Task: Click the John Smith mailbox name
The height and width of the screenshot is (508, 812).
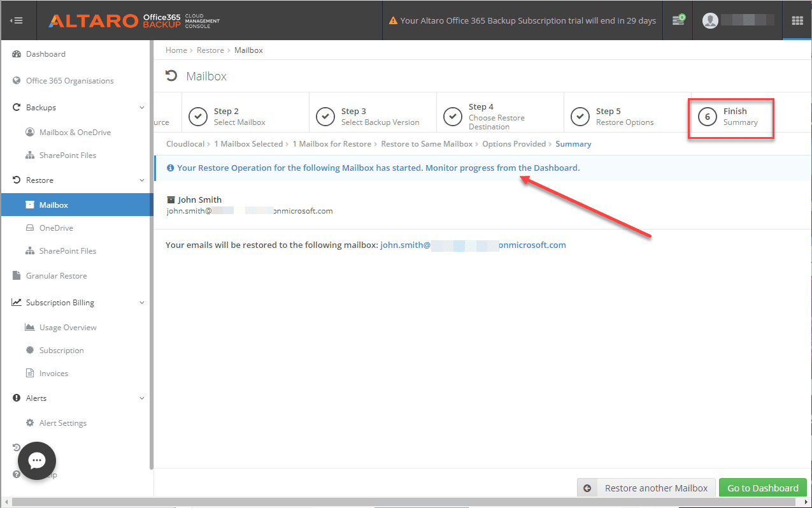Action: click(x=200, y=200)
